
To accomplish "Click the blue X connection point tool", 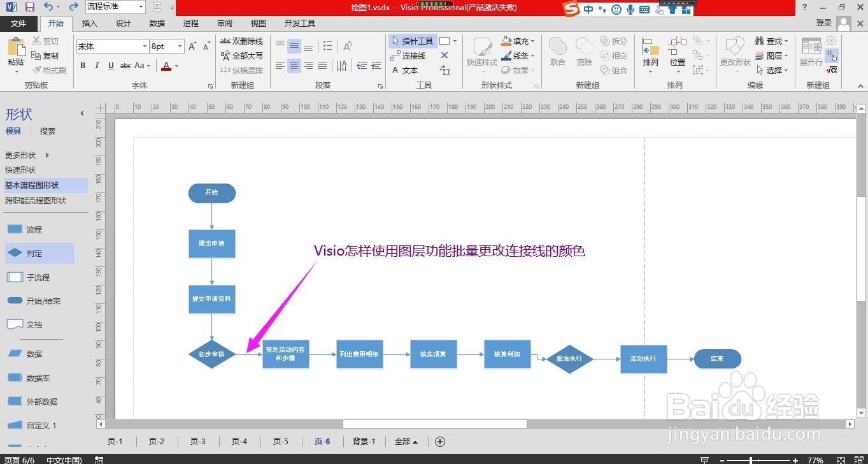I will click(x=445, y=55).
